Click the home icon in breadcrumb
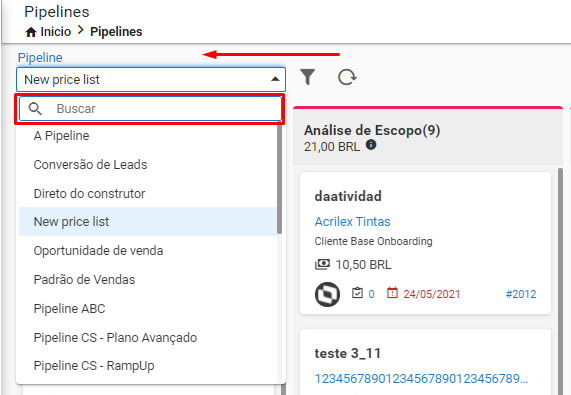 pos(31,32)
